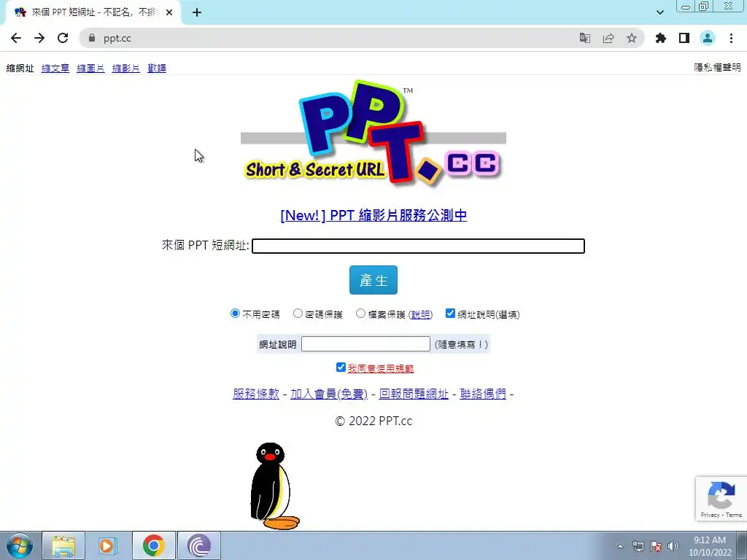Click the reCAPTCHA Terms link

(734, 515)
